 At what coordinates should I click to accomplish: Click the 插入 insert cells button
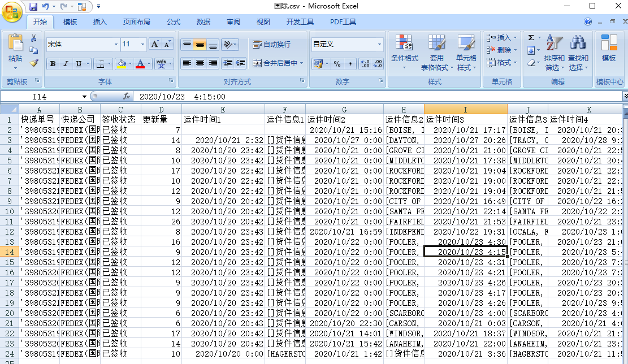tap(501, 38)
